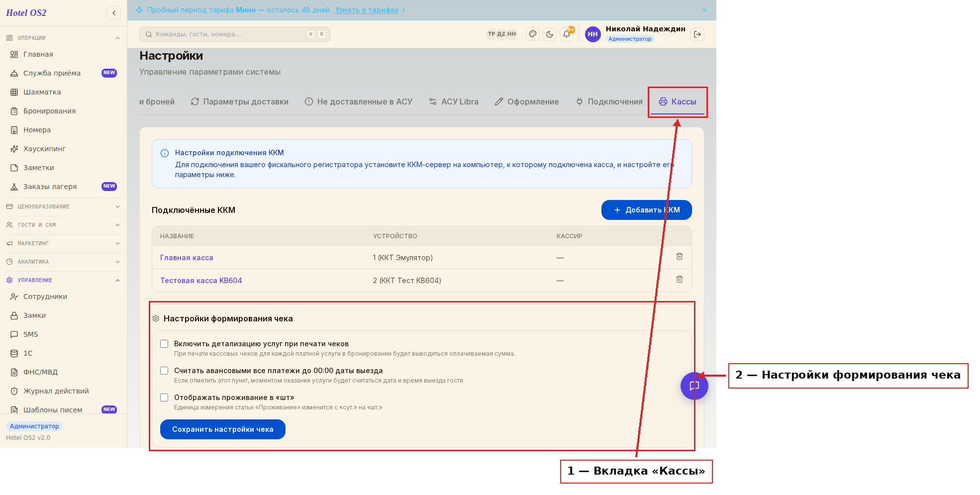
Task: Click the logout icon next to user name
Action: (697, 34)
